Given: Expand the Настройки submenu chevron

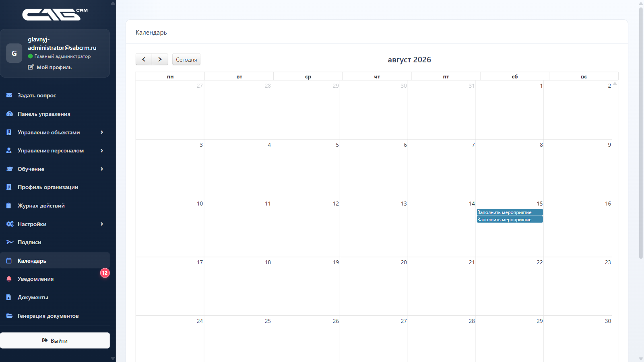Looking at the screenshot, I should [x=102, y=224].
